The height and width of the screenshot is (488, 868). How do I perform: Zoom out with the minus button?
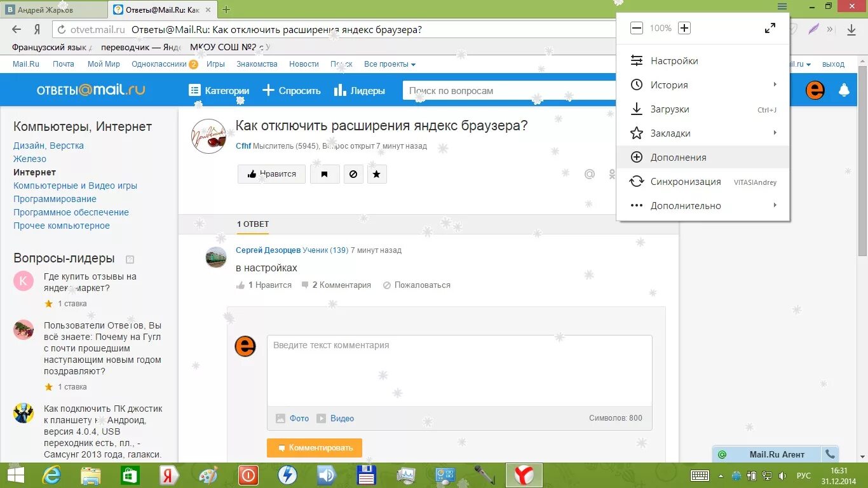pyautogui.click(x=637, y=28)
